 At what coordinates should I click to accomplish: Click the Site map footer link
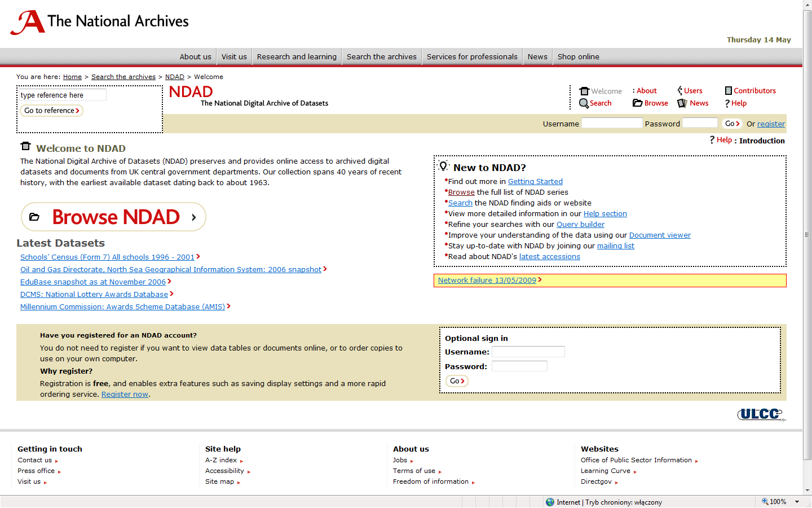pyautogui.click(x=219, y=481)
